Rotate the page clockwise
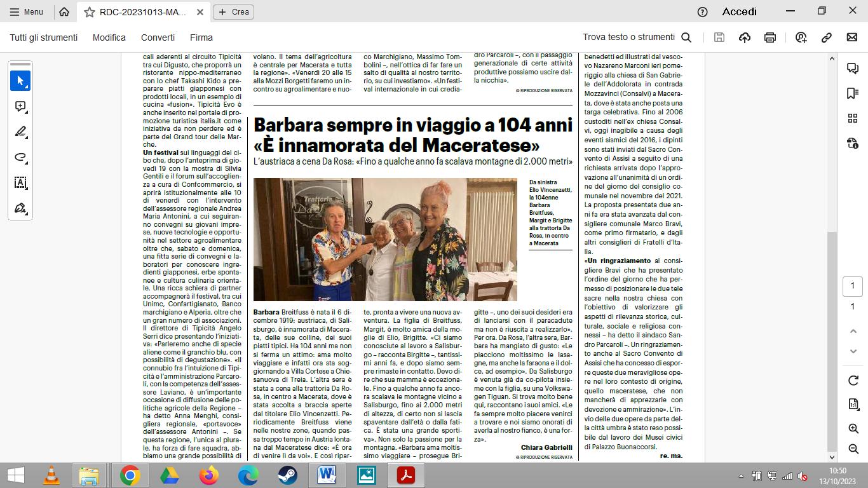 click(853, 380)
